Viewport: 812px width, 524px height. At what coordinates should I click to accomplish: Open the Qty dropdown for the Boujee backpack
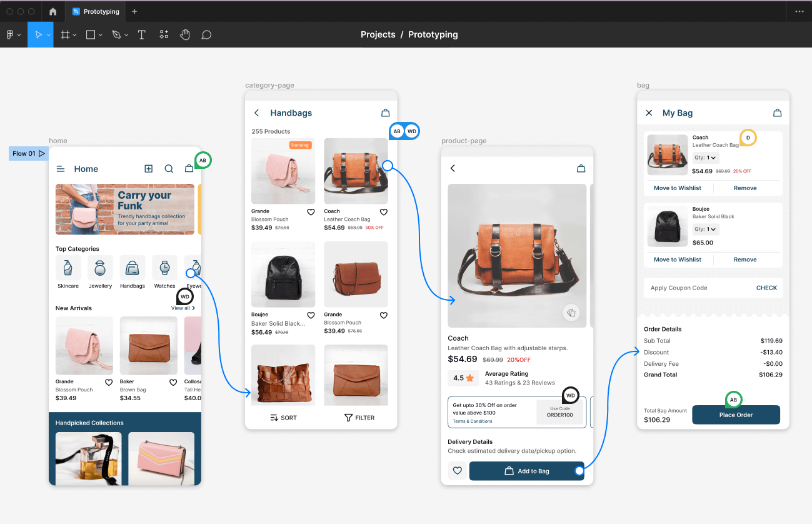click(x=705, y=229)
